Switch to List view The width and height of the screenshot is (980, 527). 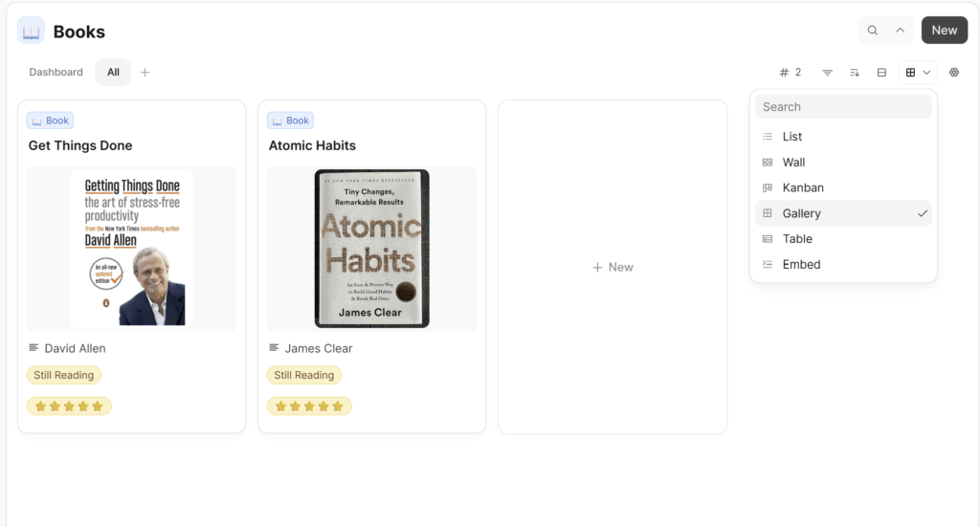[843, 137]
